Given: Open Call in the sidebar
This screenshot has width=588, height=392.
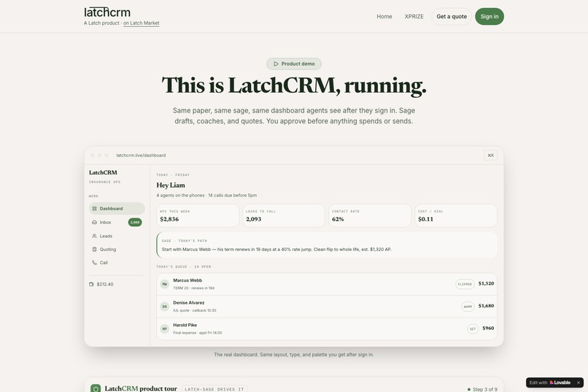Looking at the screenshot, I should point(117,263).
